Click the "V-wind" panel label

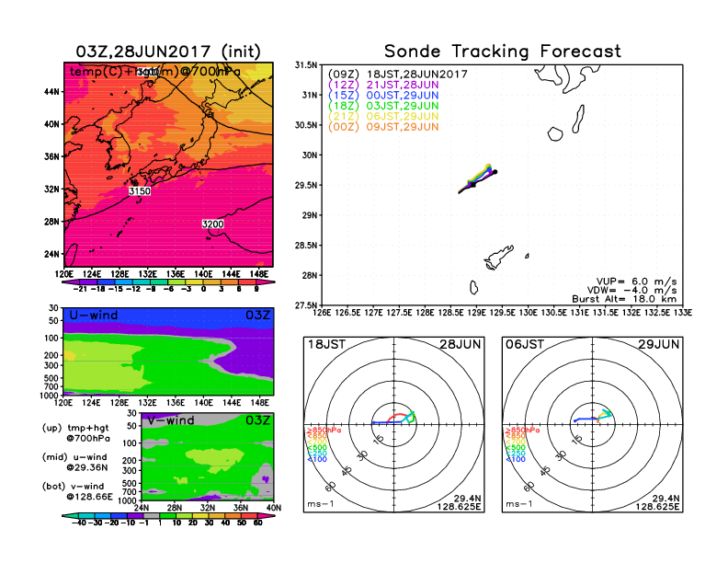click(171, 420)
